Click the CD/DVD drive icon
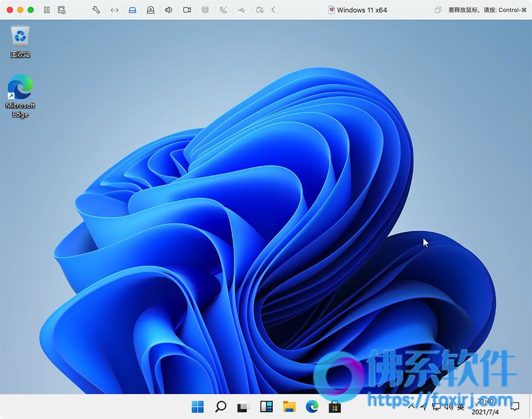 (x=151, y=10)
